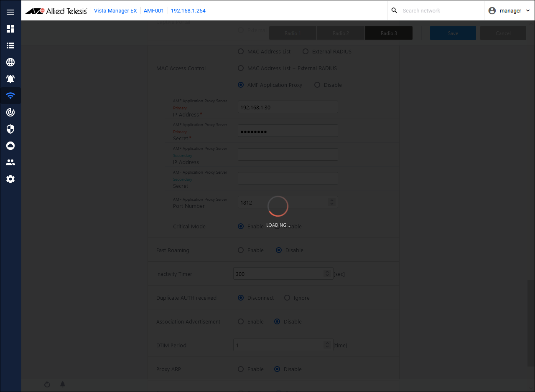This screenshot has height=392, width=535.
Task: Select the wireless Wi-Fi sidebar icon
Action: tap(10, 96)
